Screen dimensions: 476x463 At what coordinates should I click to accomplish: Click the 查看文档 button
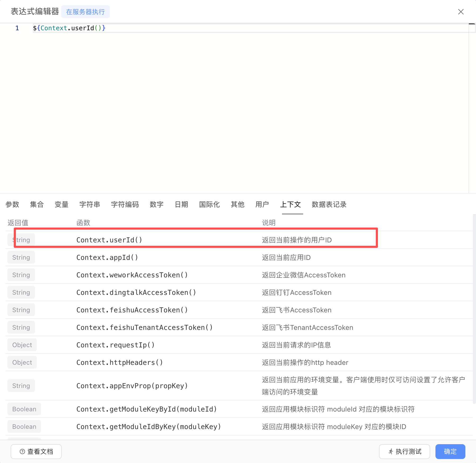(x=36, y=451)
